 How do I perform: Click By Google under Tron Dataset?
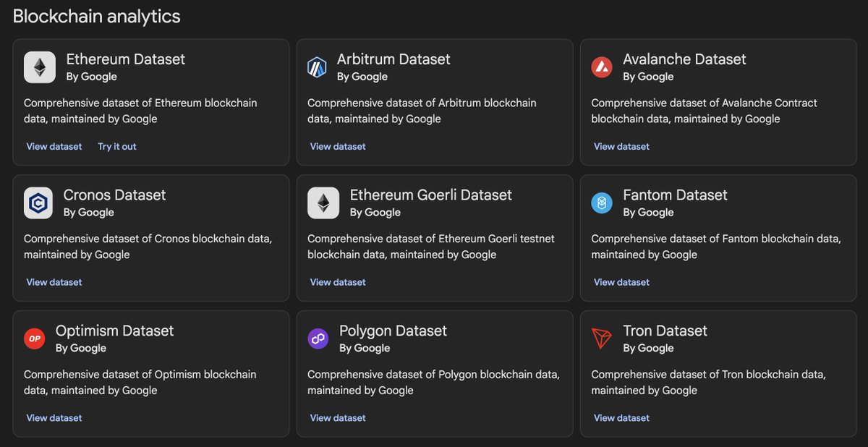click(x=648, y=348)
